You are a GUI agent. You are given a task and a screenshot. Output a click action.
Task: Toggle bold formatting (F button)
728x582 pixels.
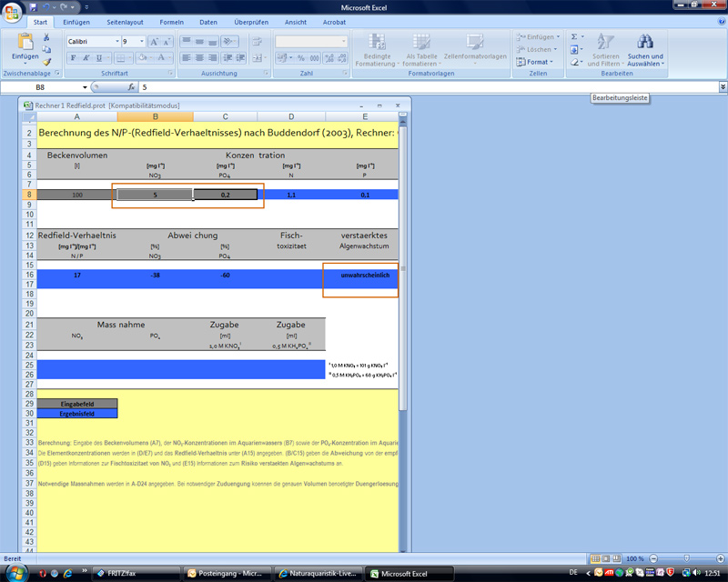(72, 58)
